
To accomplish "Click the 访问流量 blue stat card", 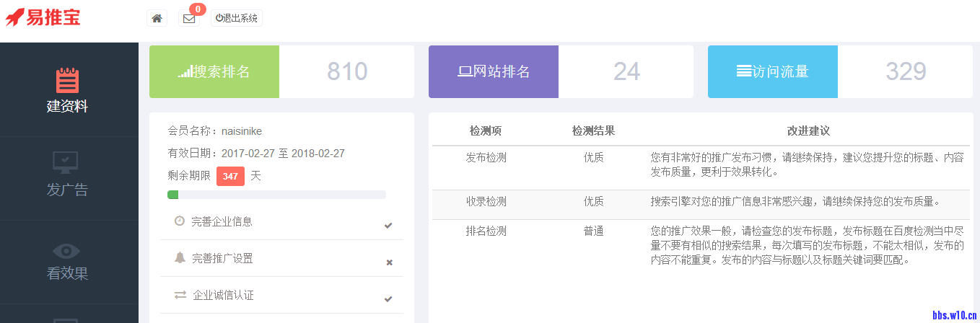I will tap(773, 72).
